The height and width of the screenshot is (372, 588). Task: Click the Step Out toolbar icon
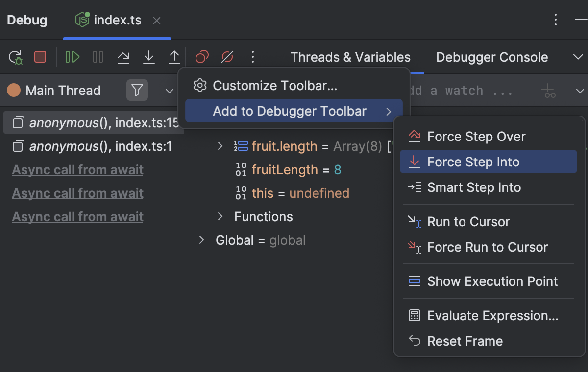[174, 57]
